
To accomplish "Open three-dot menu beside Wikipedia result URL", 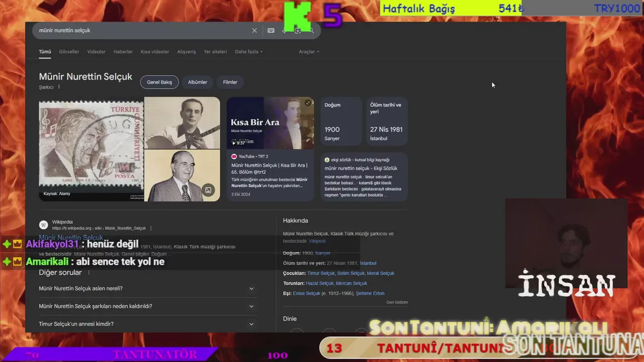I will coord(150,228).
